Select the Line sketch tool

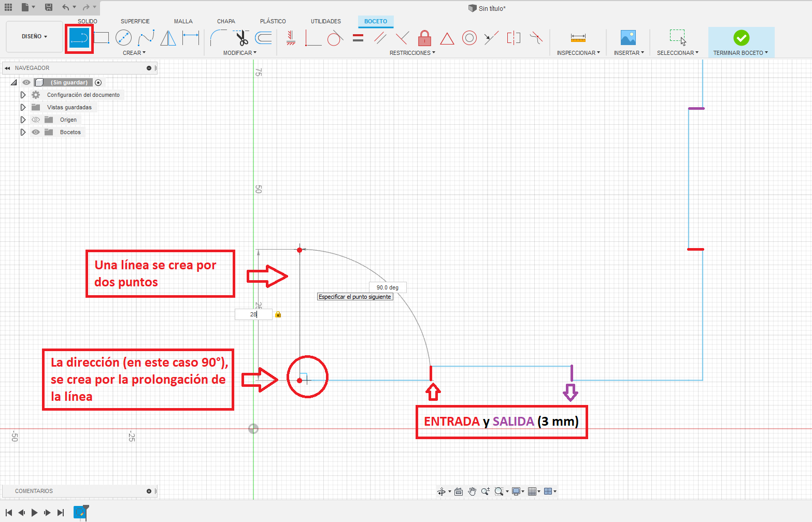click(79, 38)
